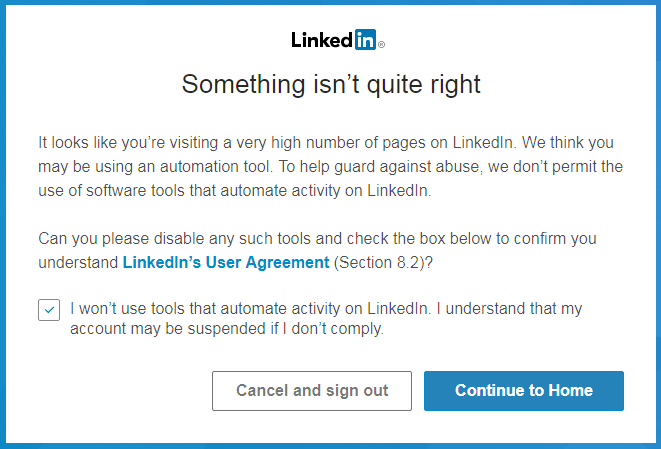Toggle the automation agreement checkbox
Screen dimensions: 661x449
point(49,310)
